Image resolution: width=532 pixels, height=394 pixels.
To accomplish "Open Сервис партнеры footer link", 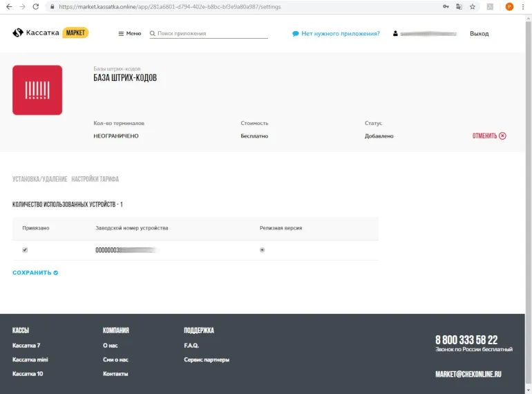I will pos(207,359).
